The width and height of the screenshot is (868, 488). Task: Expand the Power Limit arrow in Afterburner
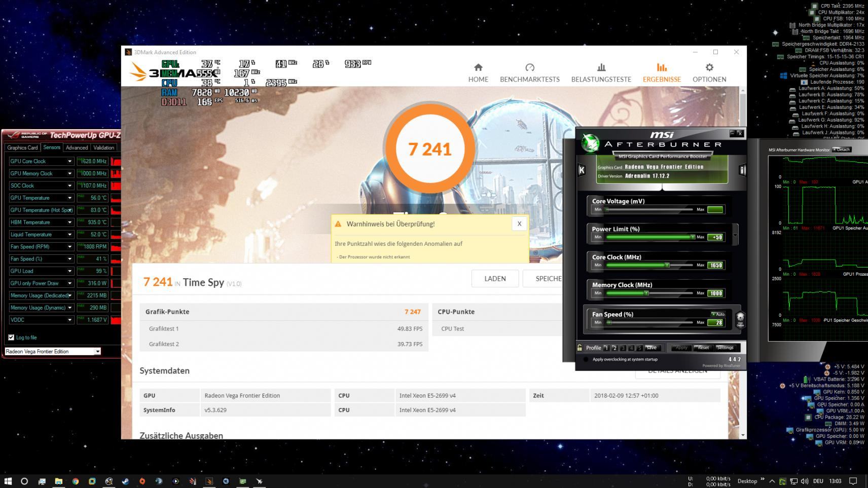[735, 235]
